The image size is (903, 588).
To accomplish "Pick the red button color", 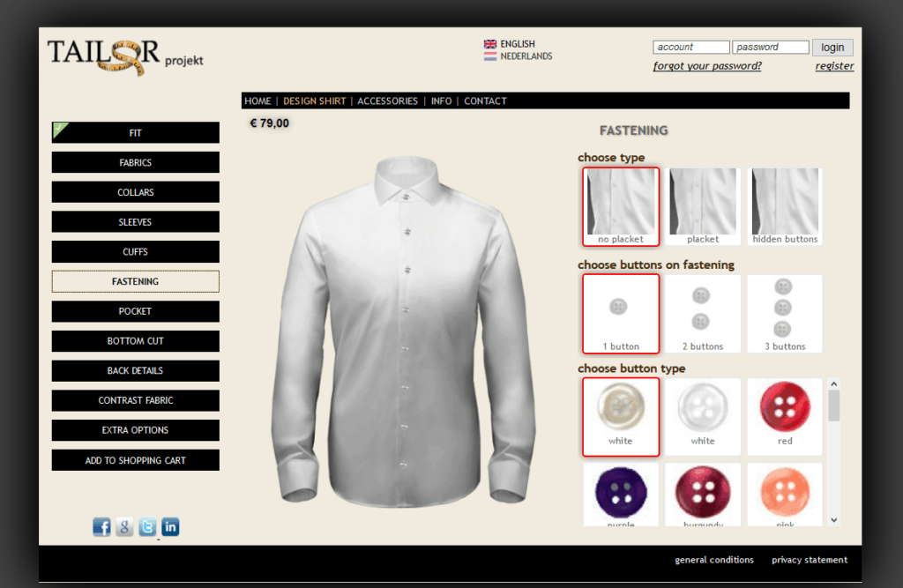I will coord(785,416).
